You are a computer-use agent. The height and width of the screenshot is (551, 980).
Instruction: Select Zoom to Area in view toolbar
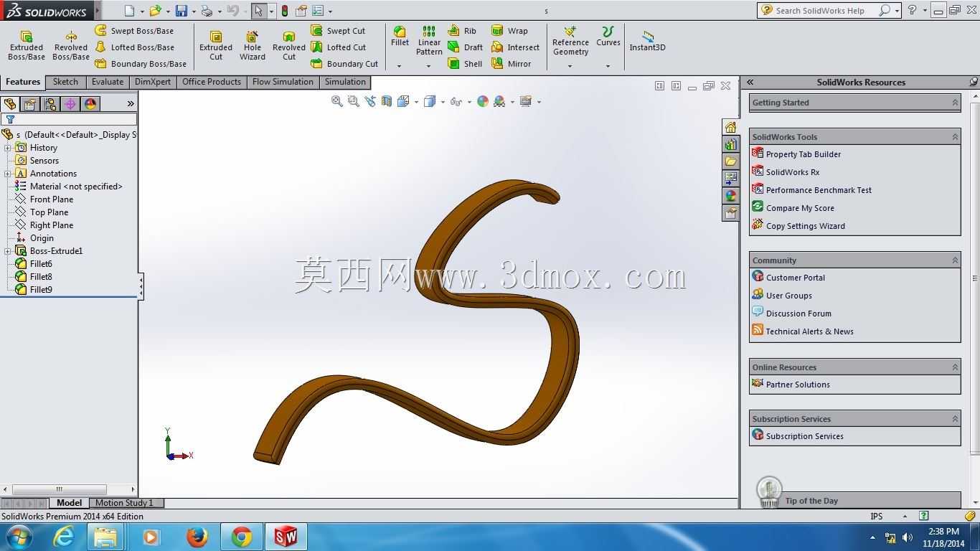tap(353, 102)
